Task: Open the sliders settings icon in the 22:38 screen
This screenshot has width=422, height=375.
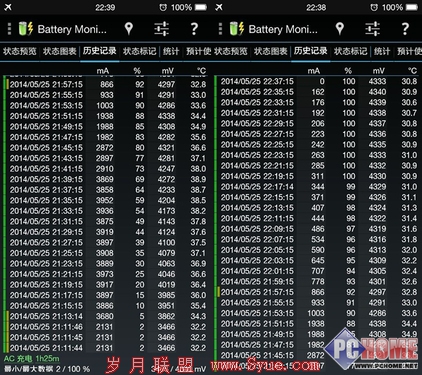Action: point(373,29)
